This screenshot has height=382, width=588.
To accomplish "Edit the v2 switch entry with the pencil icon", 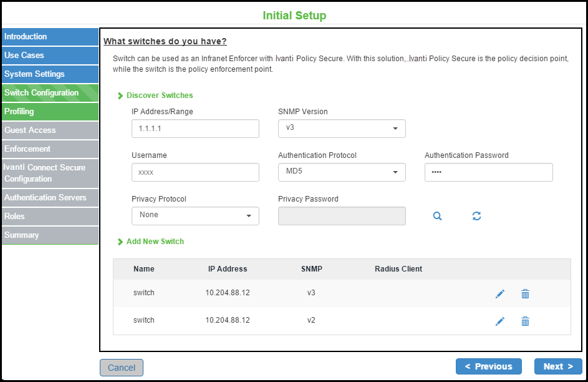I will tap(499, 321).
